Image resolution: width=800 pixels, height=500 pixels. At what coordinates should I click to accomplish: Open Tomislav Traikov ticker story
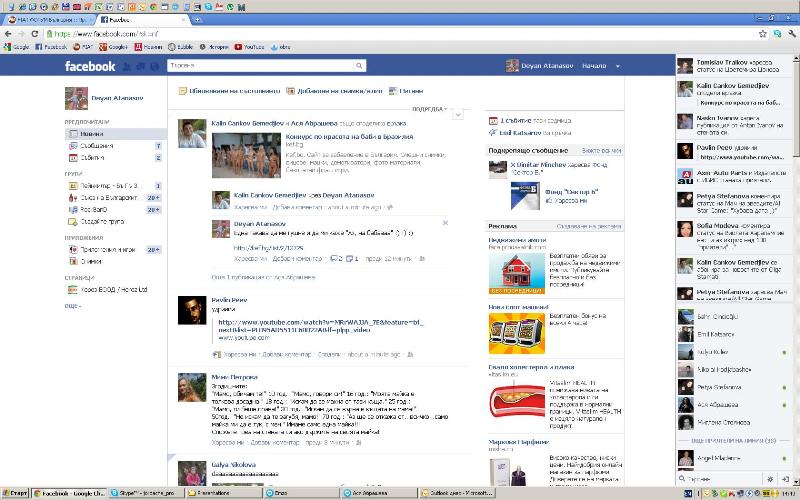click(734, 66)
